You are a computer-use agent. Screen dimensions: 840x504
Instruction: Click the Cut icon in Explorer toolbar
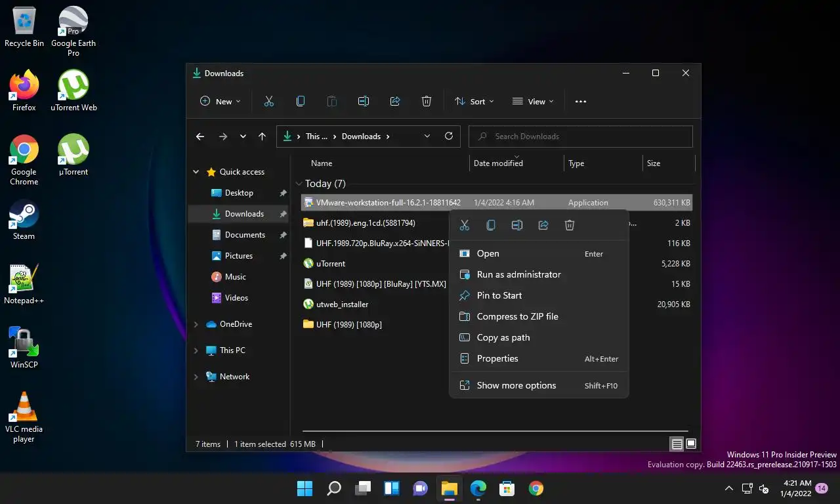tap(268, 101)
